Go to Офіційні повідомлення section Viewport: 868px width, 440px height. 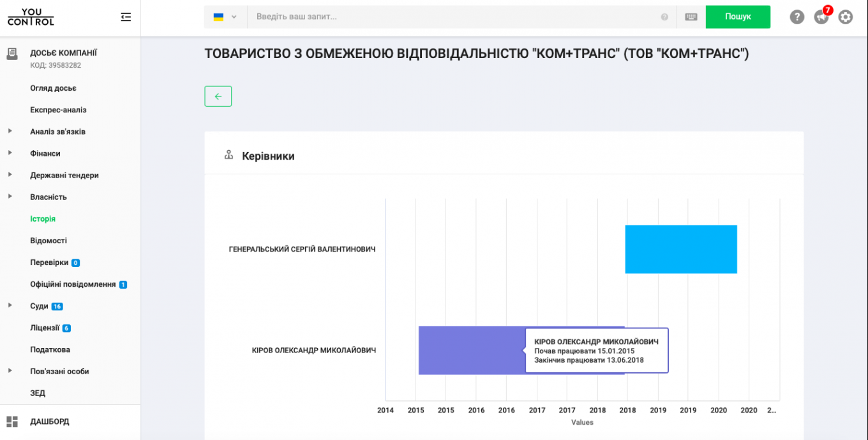[x=73, y=284]
